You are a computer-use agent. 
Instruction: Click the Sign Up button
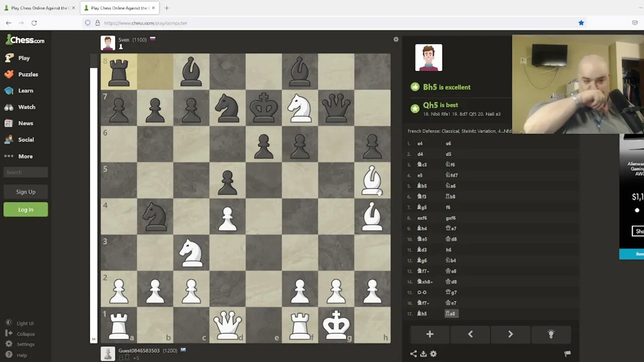tap(26, 192)
